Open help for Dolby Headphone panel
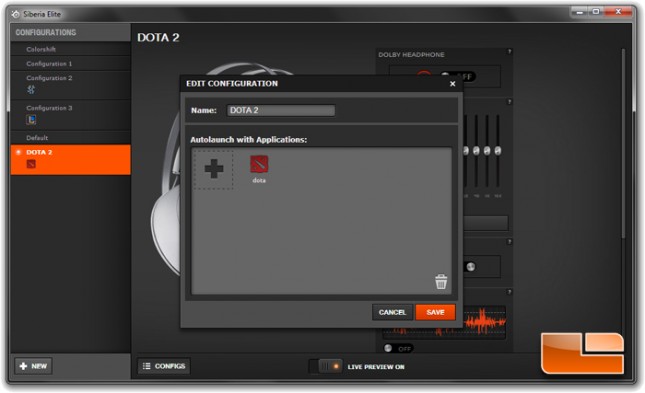The image size is (645, 393). pyautogui.click(x=509, y=51)
